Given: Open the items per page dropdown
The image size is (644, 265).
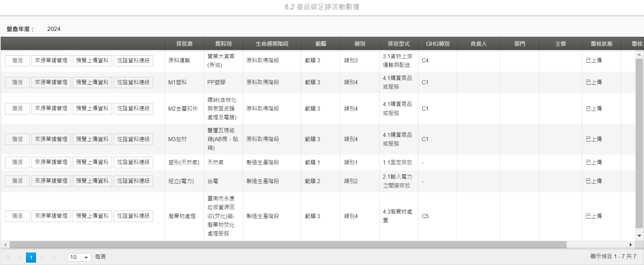Looking at the screenshot, I should coord(79,257).
